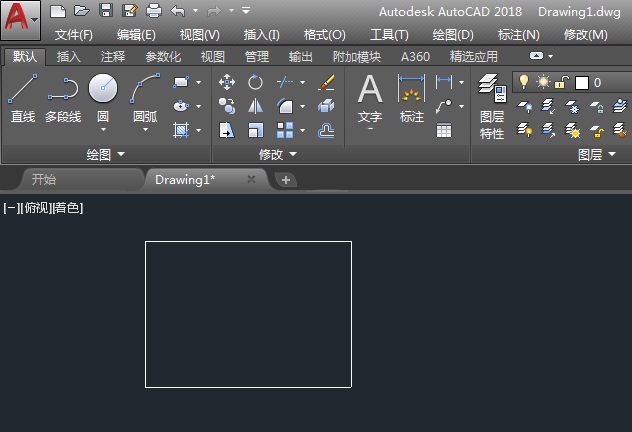The width and height of the screenshot is (632, 432).
Task: Activate the Fillet tool
Action: pos(285,106)
